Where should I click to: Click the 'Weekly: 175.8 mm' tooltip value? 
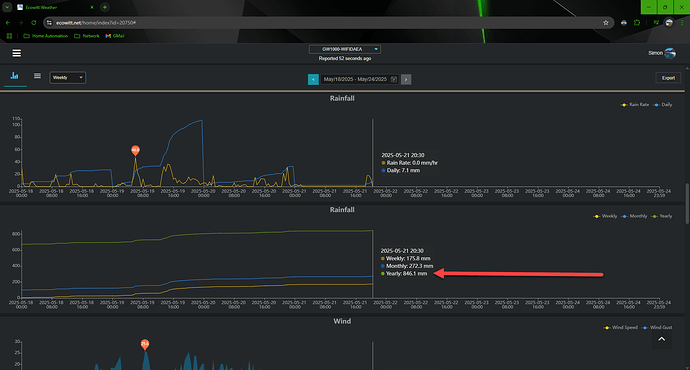pos(406,259)
